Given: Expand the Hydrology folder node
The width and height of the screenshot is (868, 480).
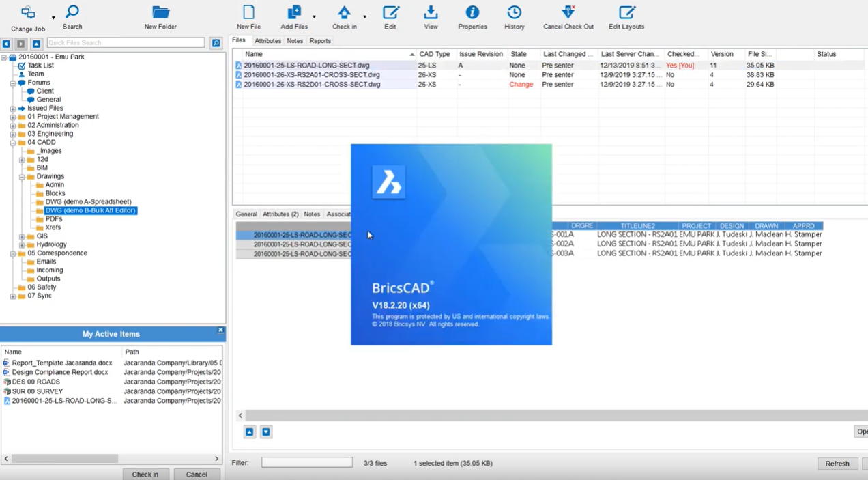Looking at the screenshot, I should tap(22, 245).
